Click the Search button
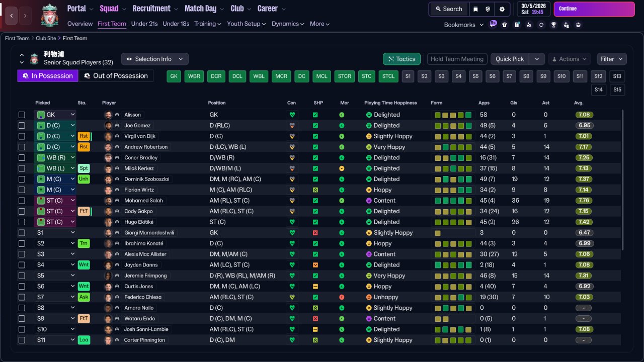 (x=448, y=9)
